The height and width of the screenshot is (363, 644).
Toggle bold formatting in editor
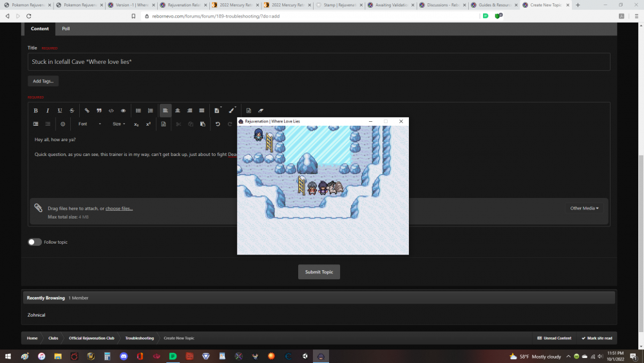[35, 111]
